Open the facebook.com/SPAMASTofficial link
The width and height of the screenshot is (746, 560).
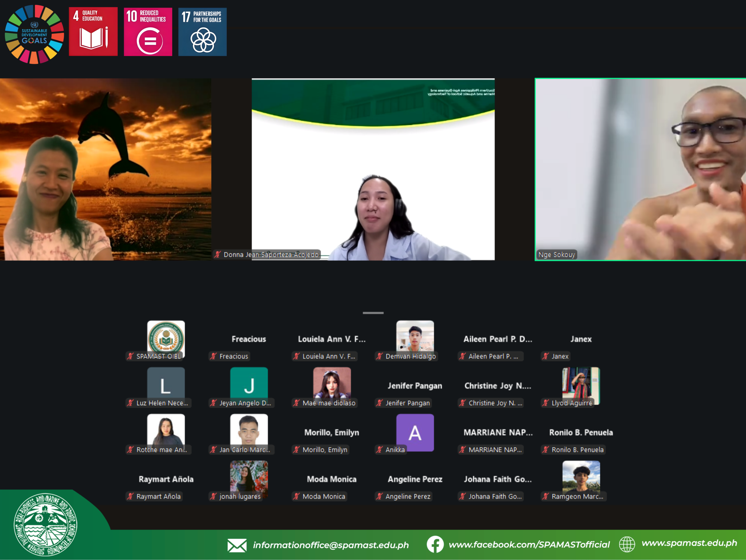pos(529,545)
